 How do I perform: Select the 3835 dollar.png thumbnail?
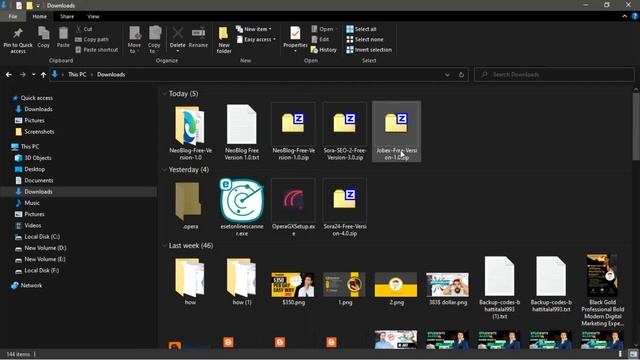(x=447, y=284)
